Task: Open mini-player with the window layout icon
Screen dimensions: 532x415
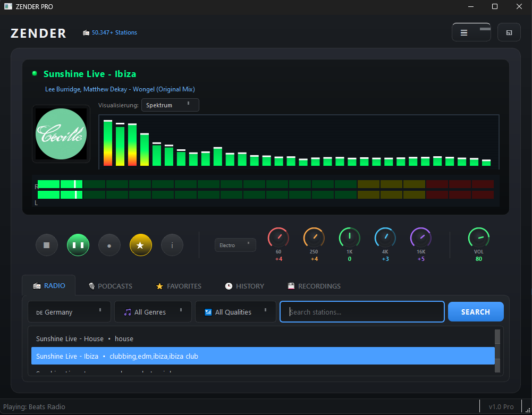Action: (x=509, y=32)
